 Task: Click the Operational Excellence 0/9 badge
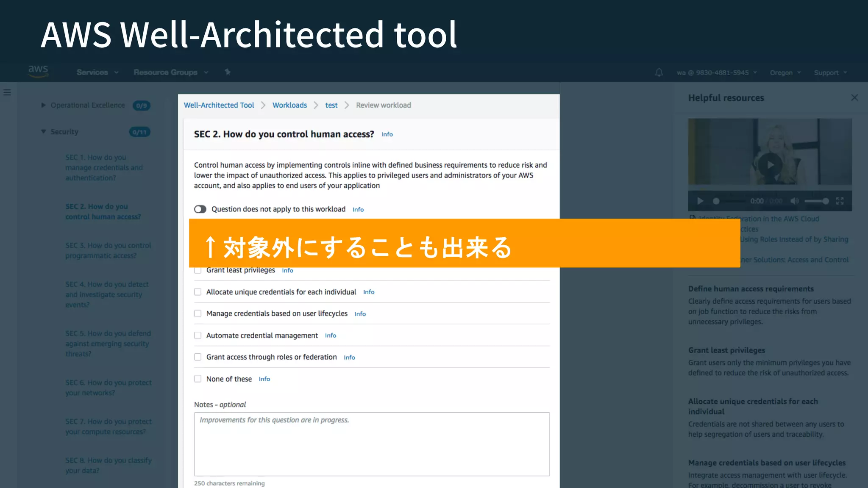(x=142, y=105)
